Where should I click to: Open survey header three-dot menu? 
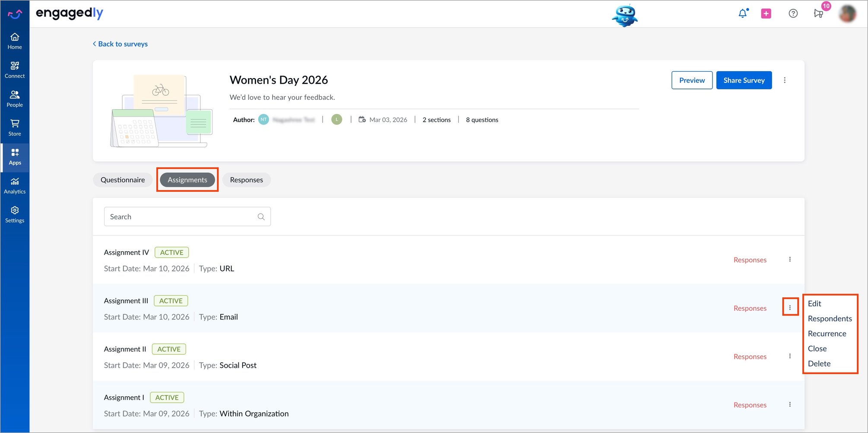pos(785,80)
